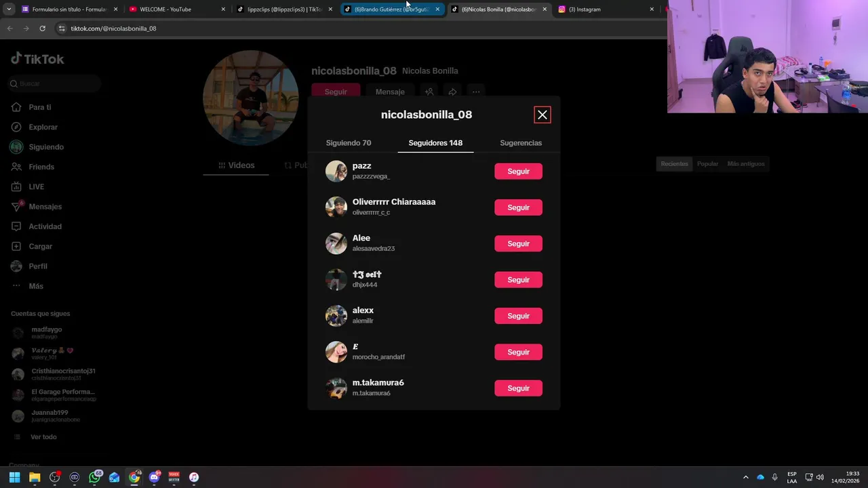Expand the Más menu
868x488 pixels.
(x=35, y=286)
